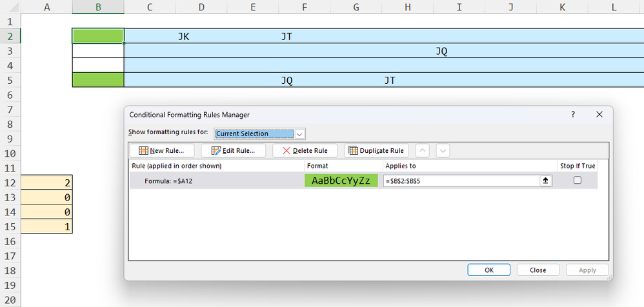Image resolution: width=644 pixels, height=307 pixels.
Task: Click the JT text in row 5
Action: [x=390, y=81]
